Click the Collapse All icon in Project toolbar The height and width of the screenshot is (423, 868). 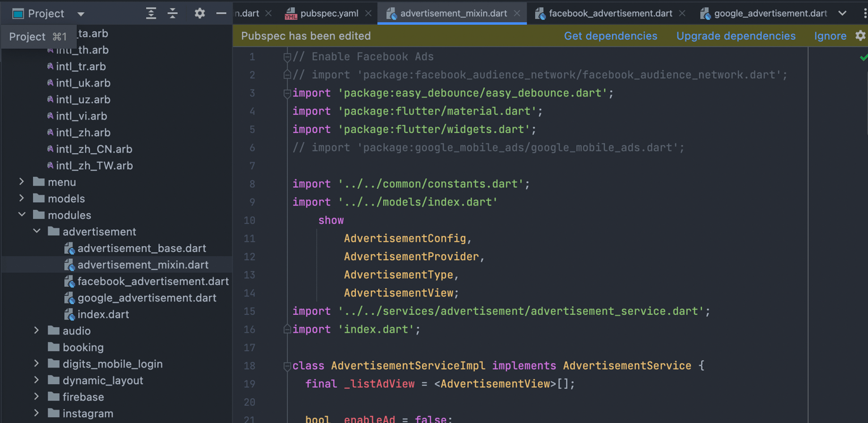173,13
